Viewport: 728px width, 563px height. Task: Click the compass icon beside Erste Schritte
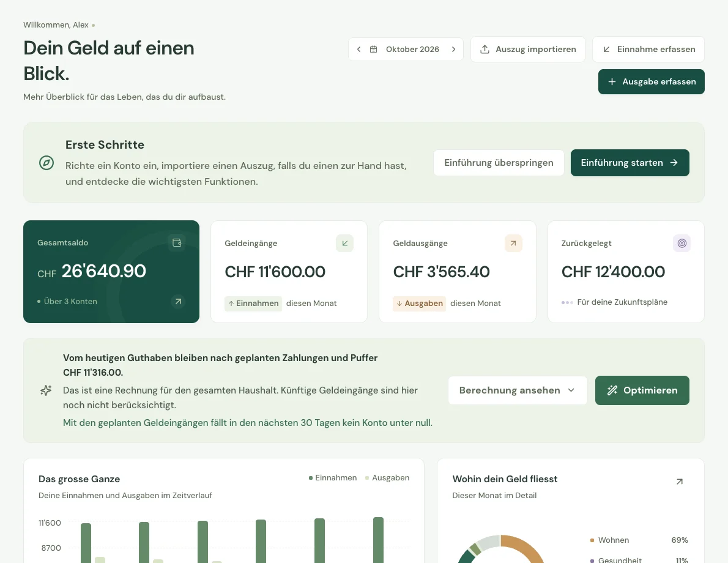[x=46, y=163]
